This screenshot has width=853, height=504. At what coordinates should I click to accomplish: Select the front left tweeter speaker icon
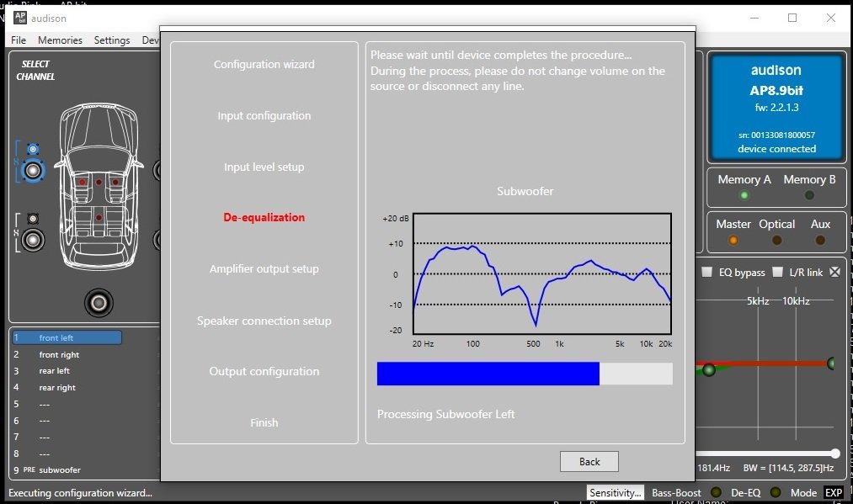click(33, 149)
